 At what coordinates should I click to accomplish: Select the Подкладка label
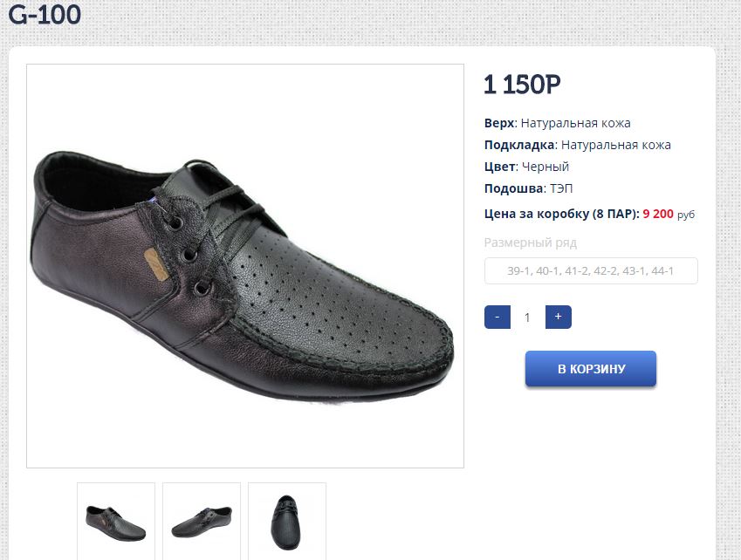click(x=519, y=145)
